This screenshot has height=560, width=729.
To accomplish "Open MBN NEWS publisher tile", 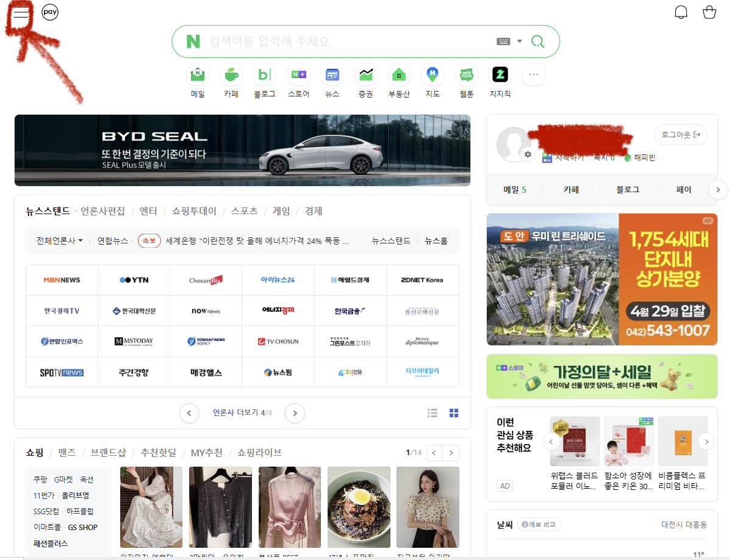I will pyautogui.click(x=62, y=280).
